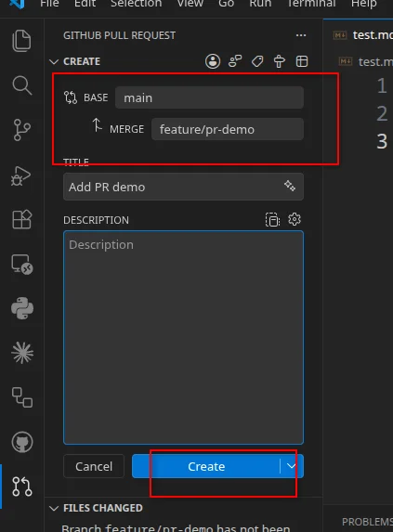Open Remote Explorer icon in activity bar
Screen dimensions: 393x532
pyautogui.click(x=22, y=264)
